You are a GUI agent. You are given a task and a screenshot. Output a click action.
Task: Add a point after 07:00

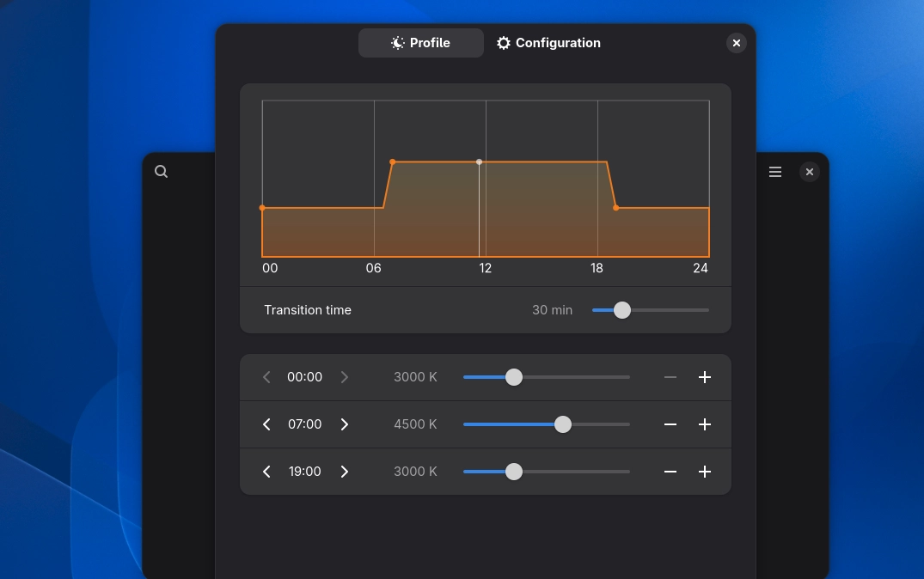coord(704,424)
